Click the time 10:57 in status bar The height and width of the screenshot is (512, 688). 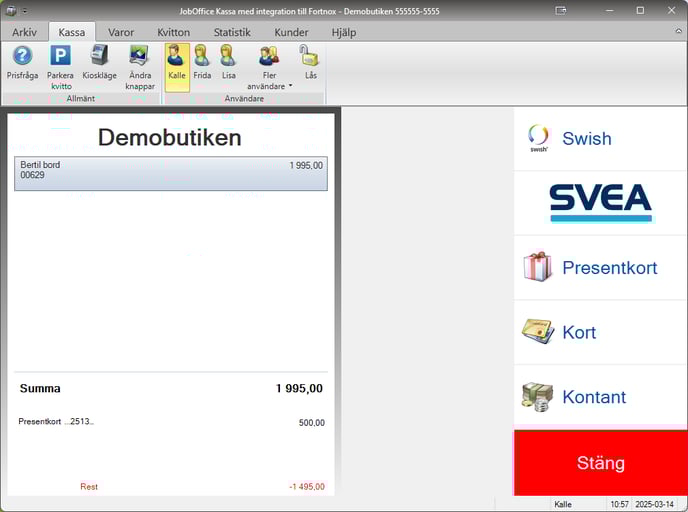(619, 504)
